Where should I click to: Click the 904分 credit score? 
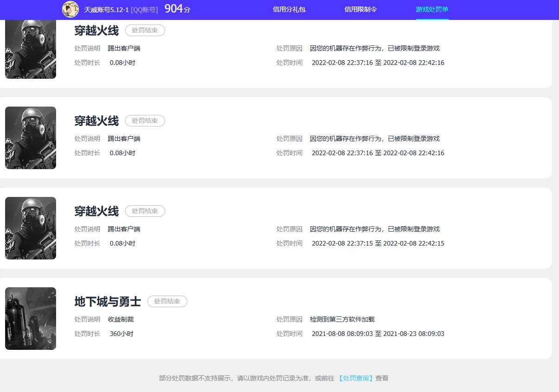click(x=177, y=9)
